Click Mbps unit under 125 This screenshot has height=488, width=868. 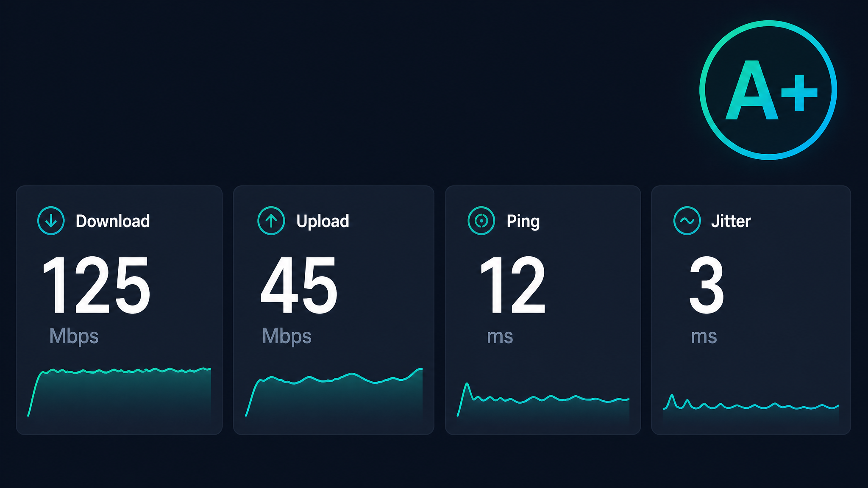74,336
